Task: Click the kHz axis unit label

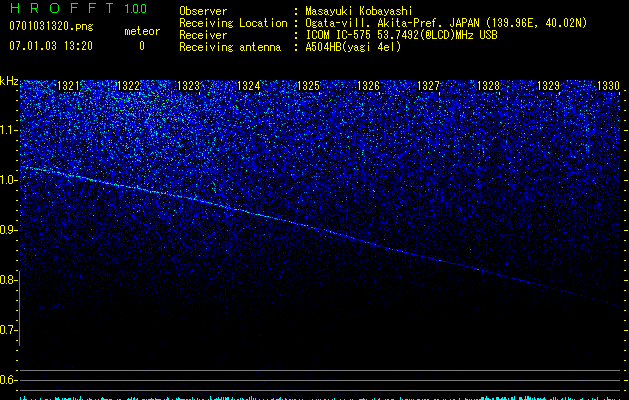Action: 9,81
